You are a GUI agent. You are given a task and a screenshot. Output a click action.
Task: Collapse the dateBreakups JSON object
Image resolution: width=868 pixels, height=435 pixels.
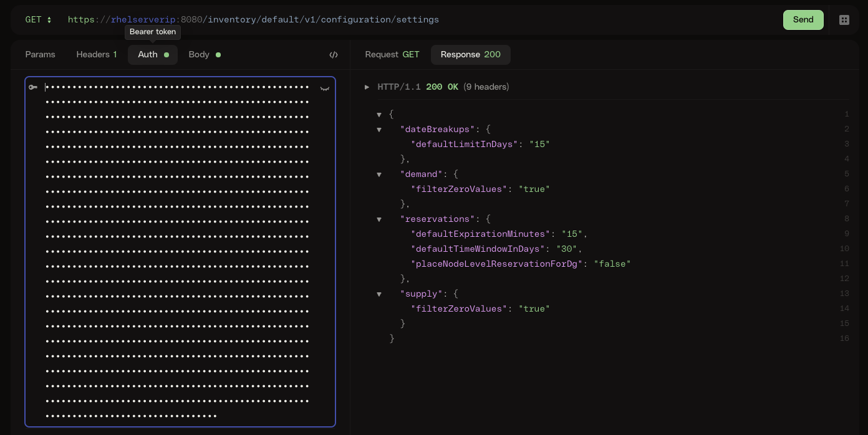380,130
